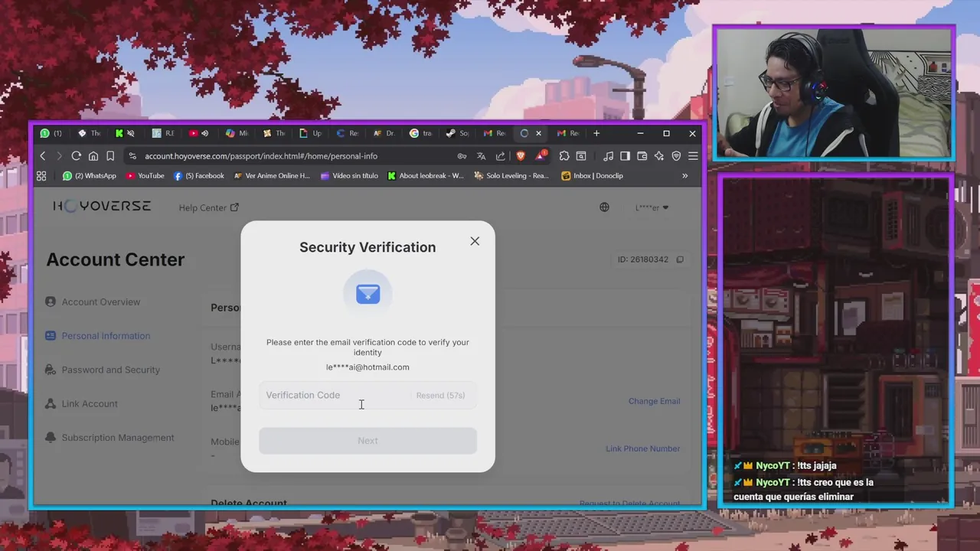Click the site information icon in address bar
This screenshot has height=551, width=980.
(132, 156)
